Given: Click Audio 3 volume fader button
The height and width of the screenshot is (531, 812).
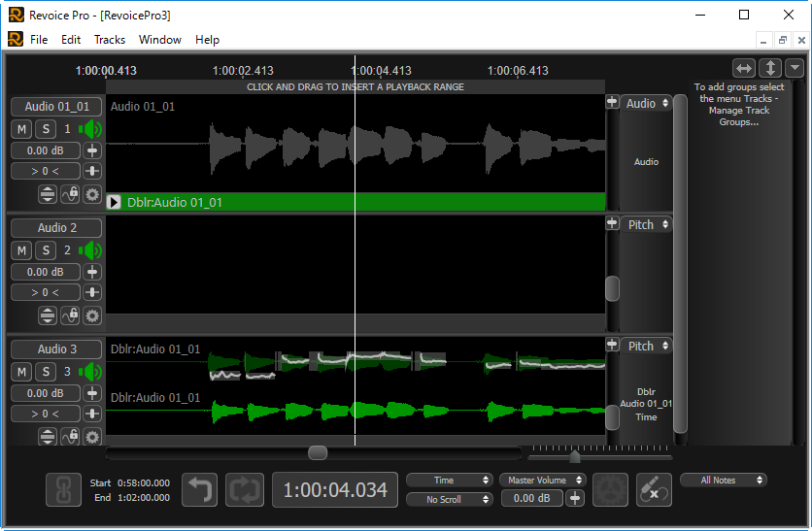Looking at the screenshot, I should [92, 393].
